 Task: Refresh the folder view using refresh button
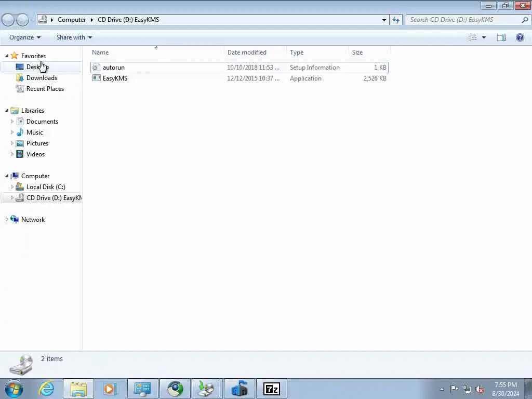point(395,20)
